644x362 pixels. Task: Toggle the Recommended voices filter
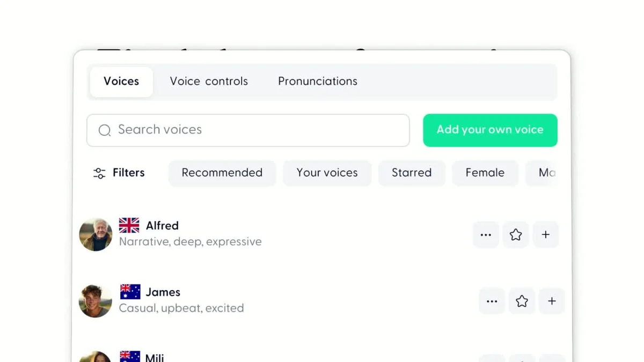click(x=222, y=173)
